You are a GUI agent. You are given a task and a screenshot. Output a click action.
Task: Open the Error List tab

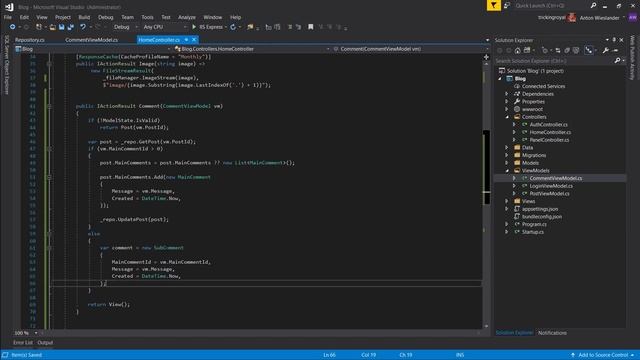(x=23, y=343)
